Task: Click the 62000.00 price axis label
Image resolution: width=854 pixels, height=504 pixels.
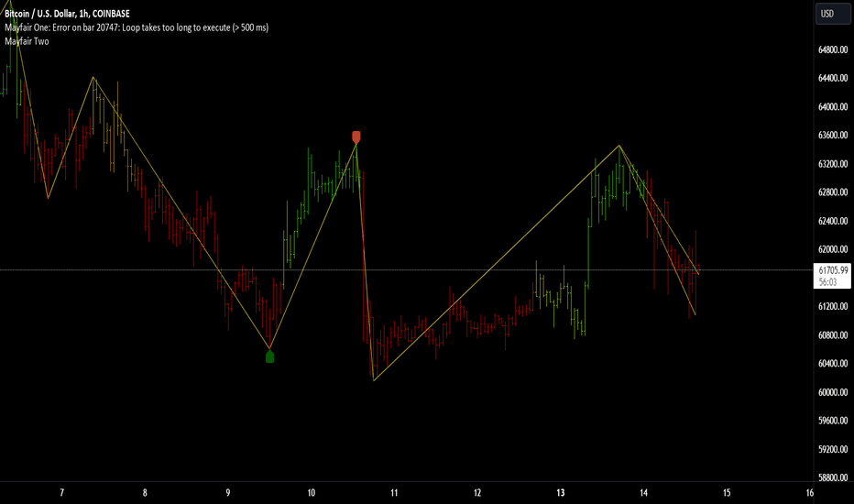Action: 833,249
